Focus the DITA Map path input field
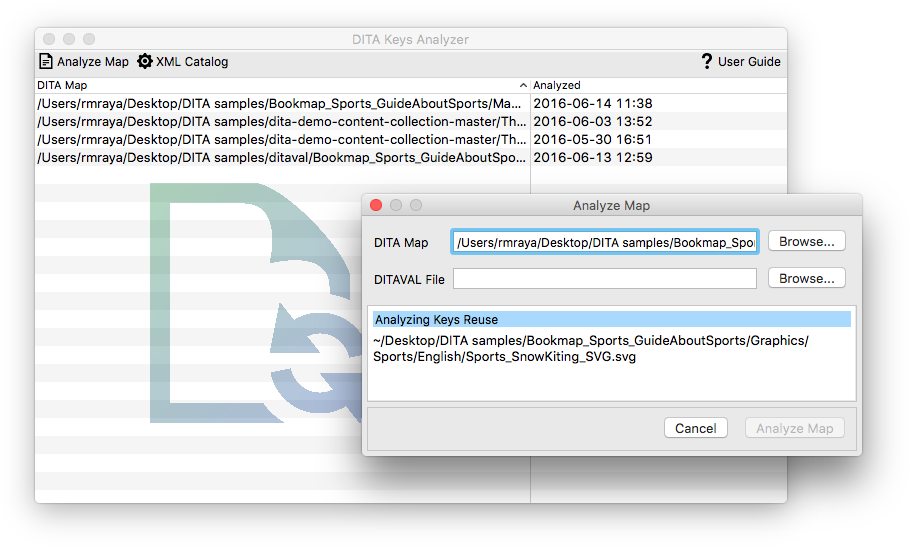Viewport: 911px width, 547px height. (605, 242)
